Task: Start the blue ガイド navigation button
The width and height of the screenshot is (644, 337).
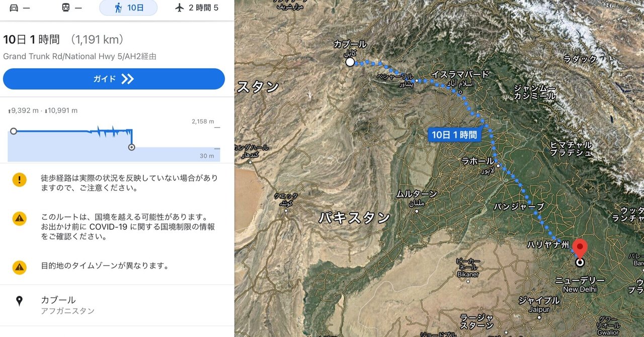Action: tap(114, 79)
